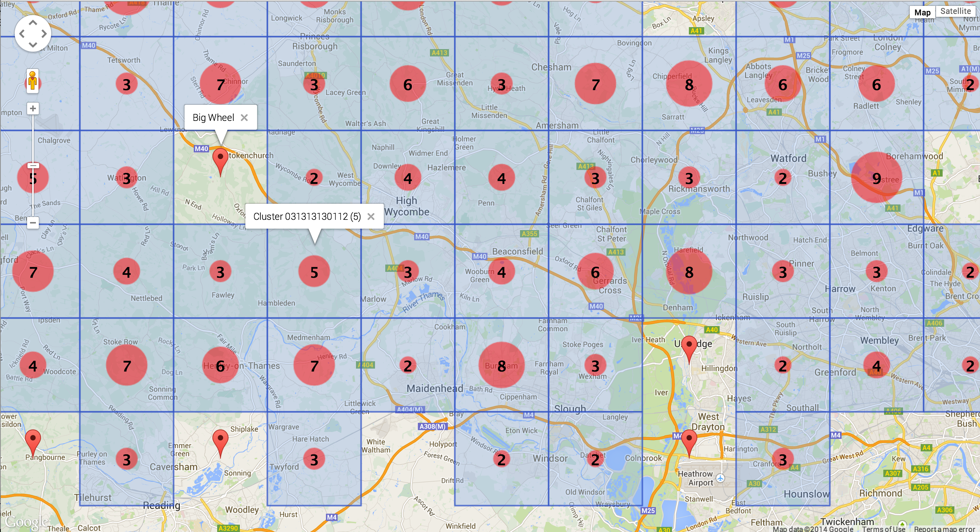Pan map right with arrow control
This screenshot has width=980, height=532.
(45, 34)
